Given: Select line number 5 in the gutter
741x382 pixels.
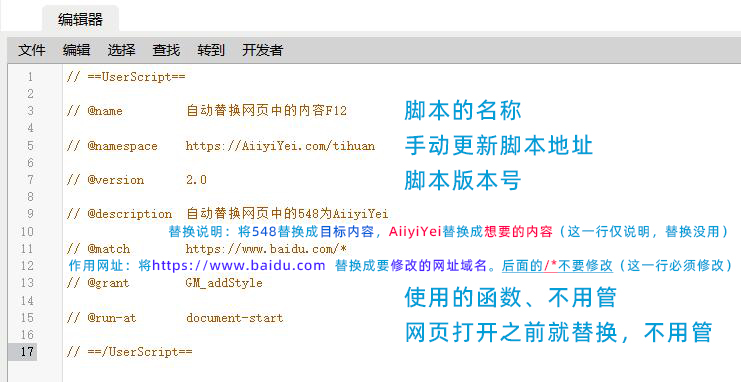Looking at the screenshot, I should [30, 146].
